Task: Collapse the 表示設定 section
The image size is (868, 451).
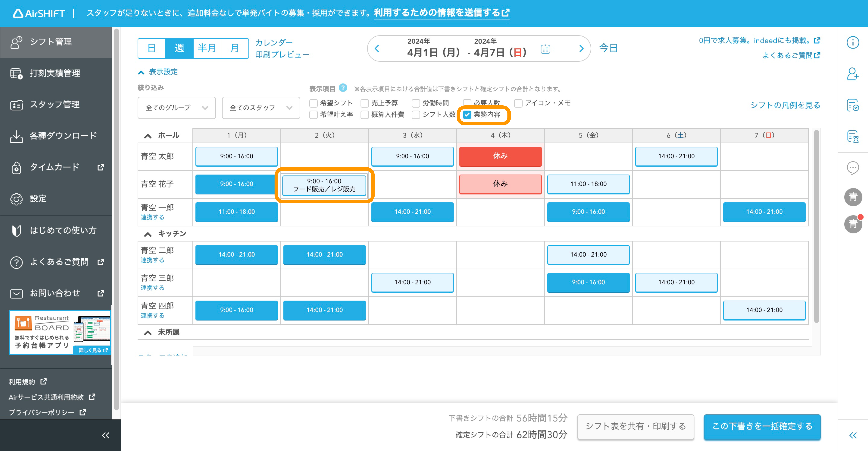Action: pos(158,72)
